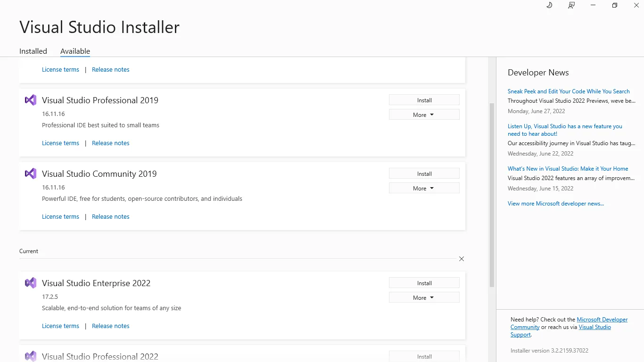Read Release notes for Enterprise 2022
644x362 pixels.
[110, 326]
